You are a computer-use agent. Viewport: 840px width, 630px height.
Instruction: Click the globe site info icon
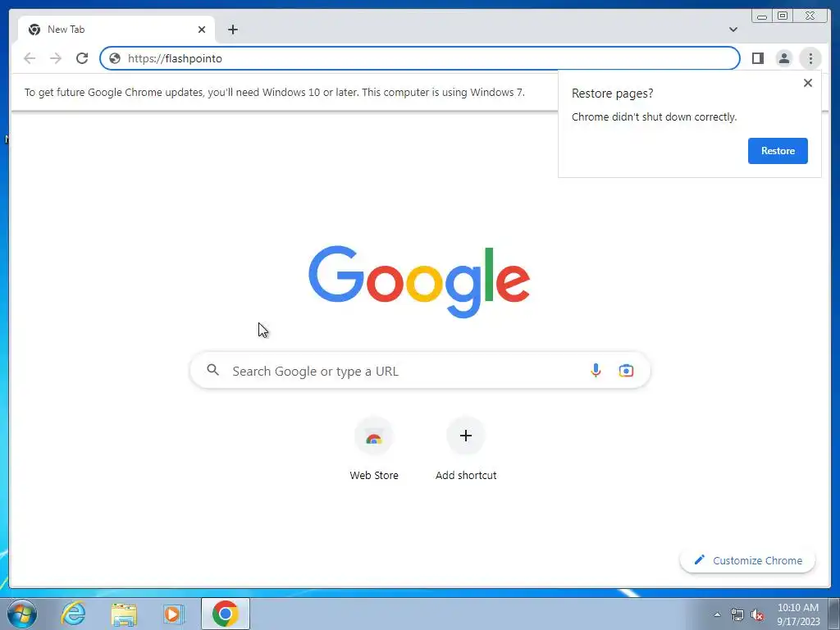click(x=115, y=58)
